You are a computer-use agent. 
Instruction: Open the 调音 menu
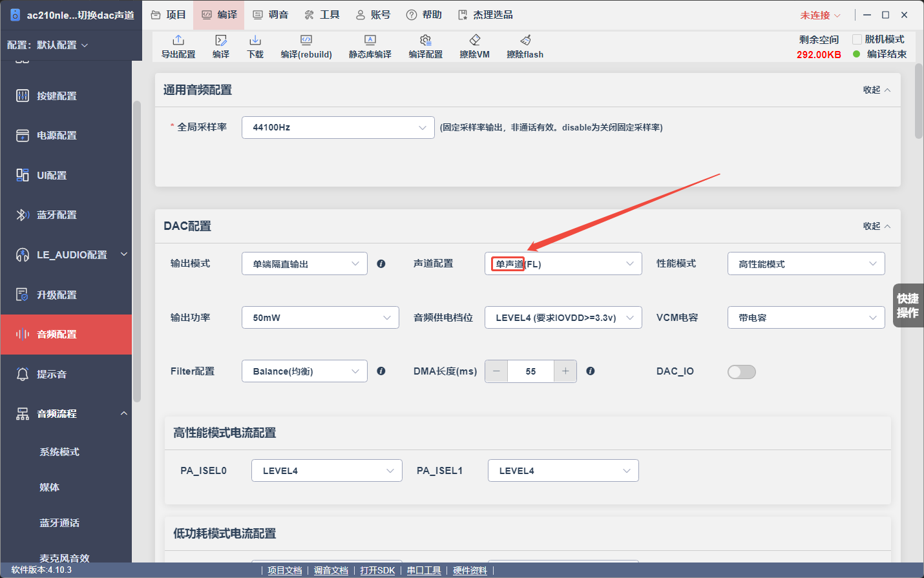(x=270, y=15)
